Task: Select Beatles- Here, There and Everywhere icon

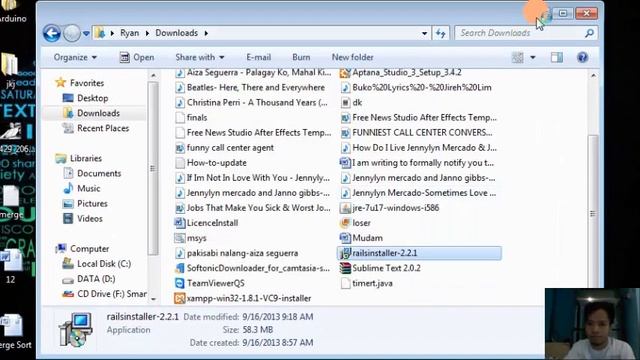Action: (x=180, y=88)
